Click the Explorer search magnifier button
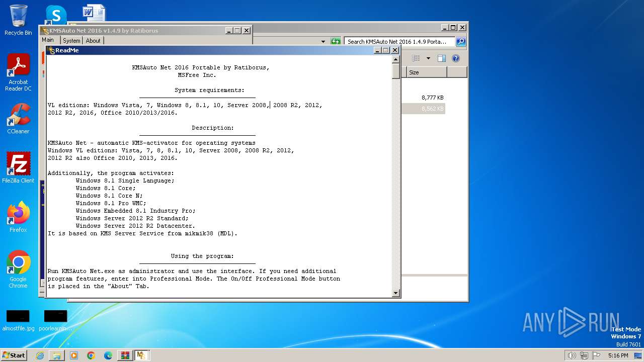This screenshot has width=644, height=362. coord(461,42)
